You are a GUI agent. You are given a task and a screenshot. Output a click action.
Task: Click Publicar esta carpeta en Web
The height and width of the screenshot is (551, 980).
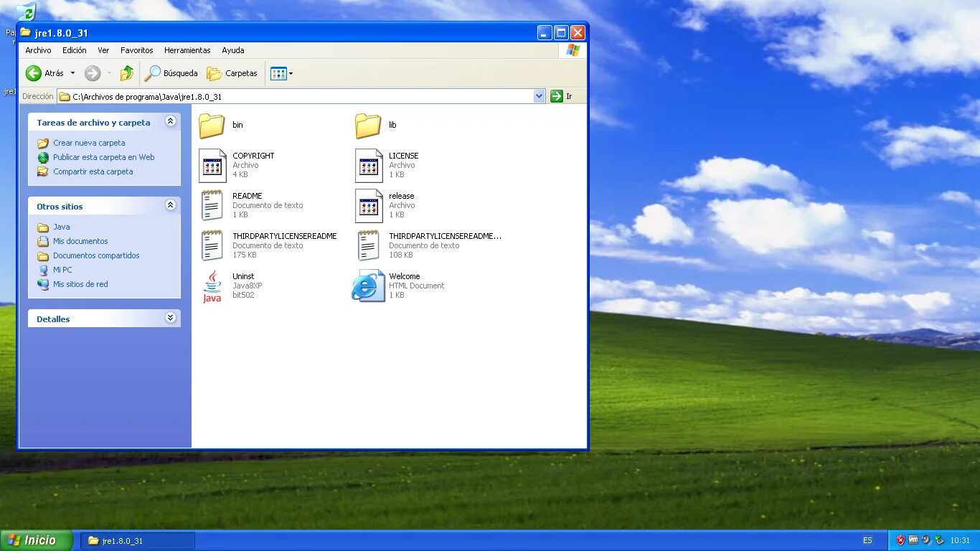click(x=103, y=157)
